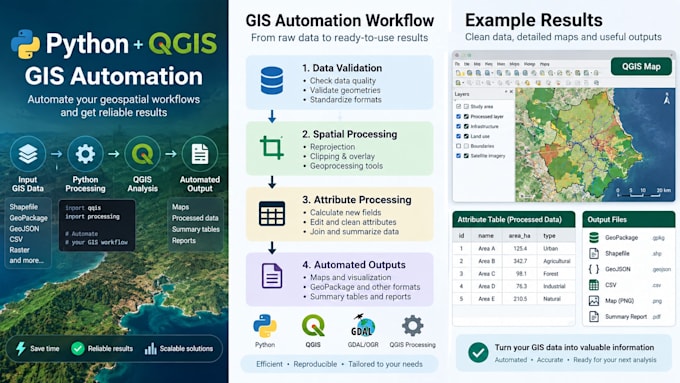Toggle the first checkbox of Study area layer
Viewport: 680px width, 383px height.
tap(458, 106)
